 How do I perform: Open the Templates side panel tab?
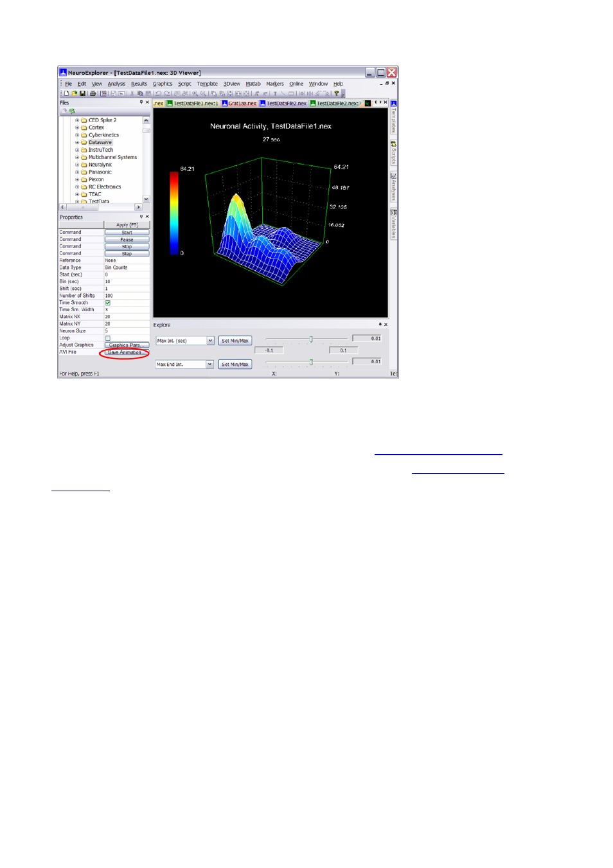tap(394, 116)
